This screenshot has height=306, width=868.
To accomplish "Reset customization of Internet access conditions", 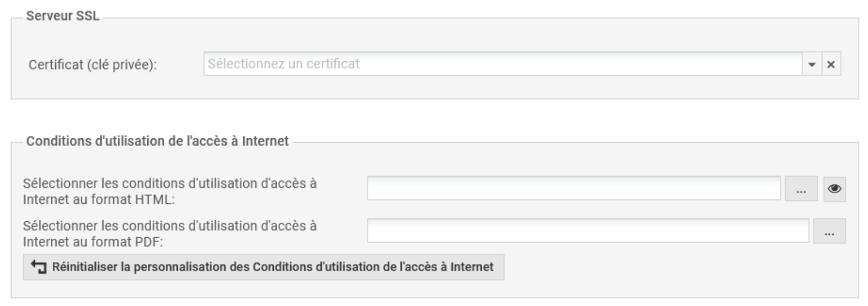I will (264, 267).
